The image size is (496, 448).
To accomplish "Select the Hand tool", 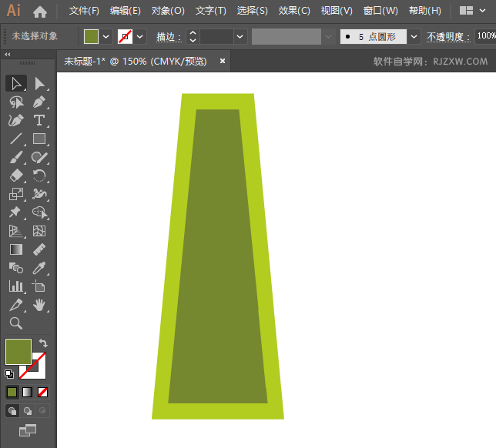I will (x=39, y=305).
